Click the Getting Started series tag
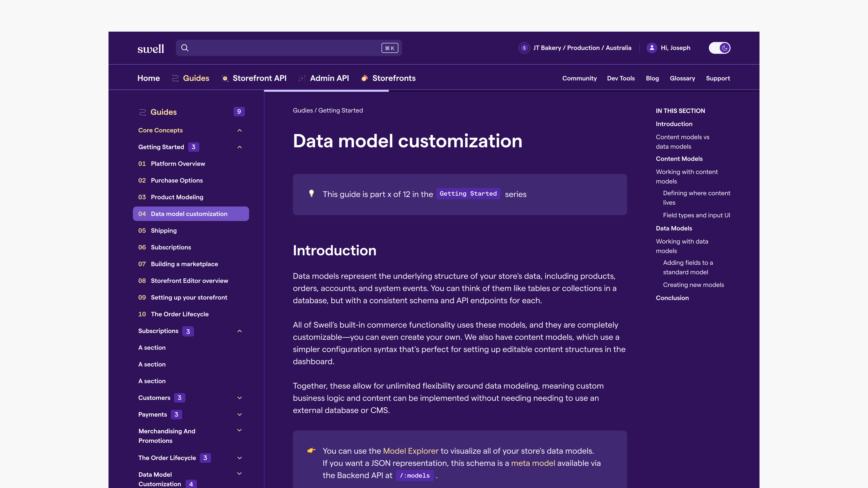This screenshot has height=488, width=868. [468, 194]
